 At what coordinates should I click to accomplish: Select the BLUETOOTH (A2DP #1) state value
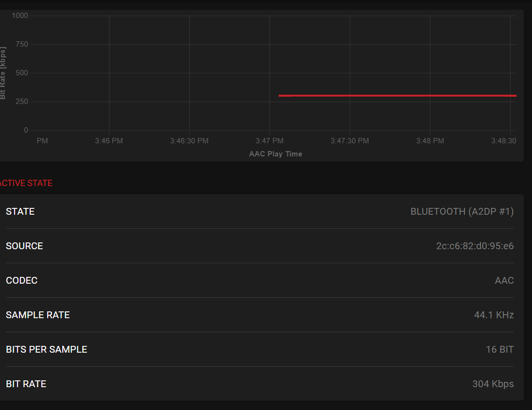pos(462,211)
